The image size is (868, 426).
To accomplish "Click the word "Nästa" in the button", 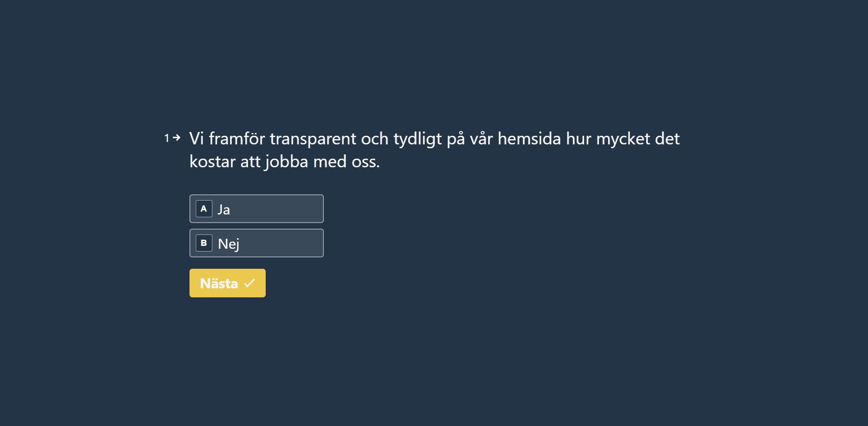I will point(219,284).
